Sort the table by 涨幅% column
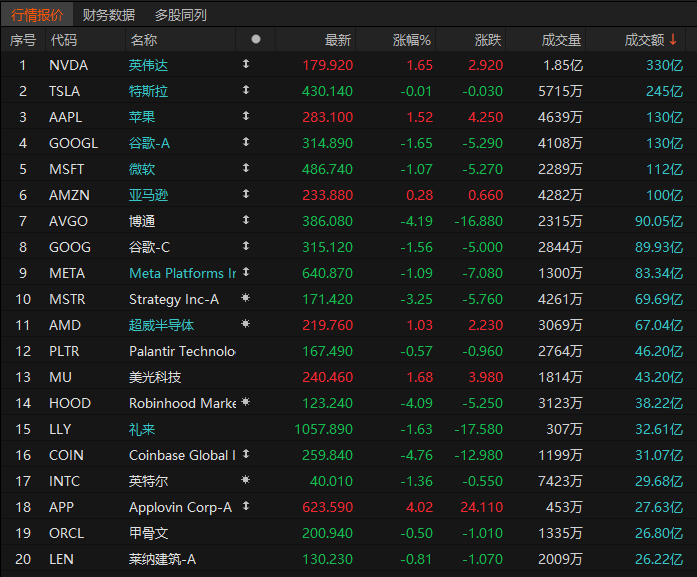 [x=411, y=40]
